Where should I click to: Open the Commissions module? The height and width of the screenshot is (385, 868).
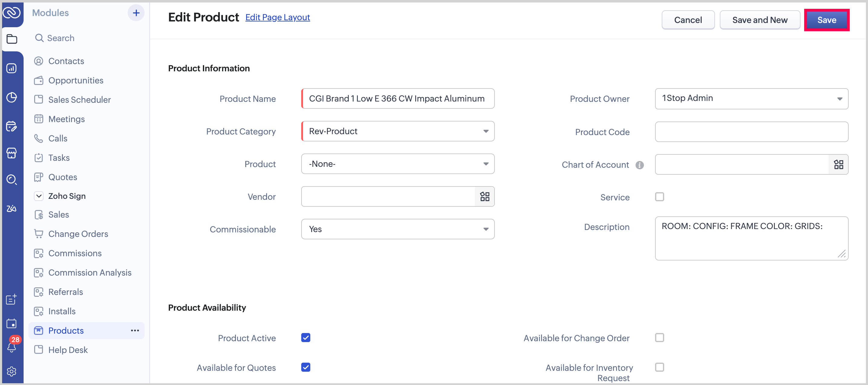[x=75, y=253]
